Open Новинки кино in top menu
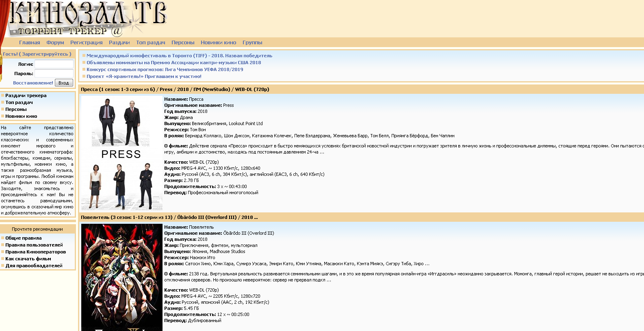 click(219, 43)
